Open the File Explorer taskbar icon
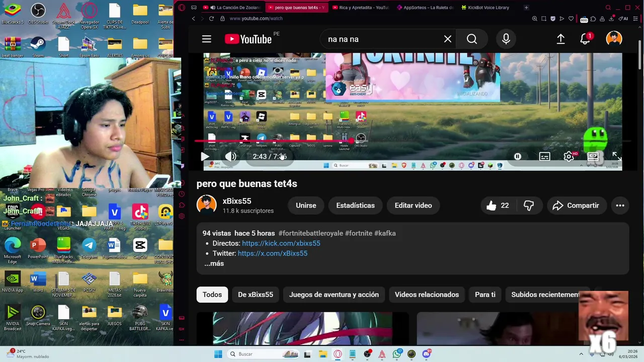 [323, 354]
